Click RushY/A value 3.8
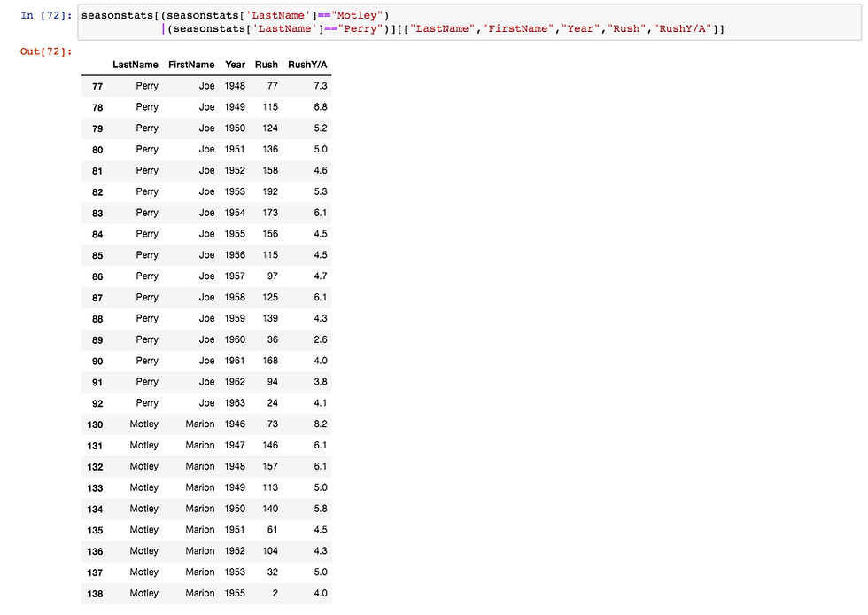The width and height of the screenshot is (868, 615). [321, 382]
